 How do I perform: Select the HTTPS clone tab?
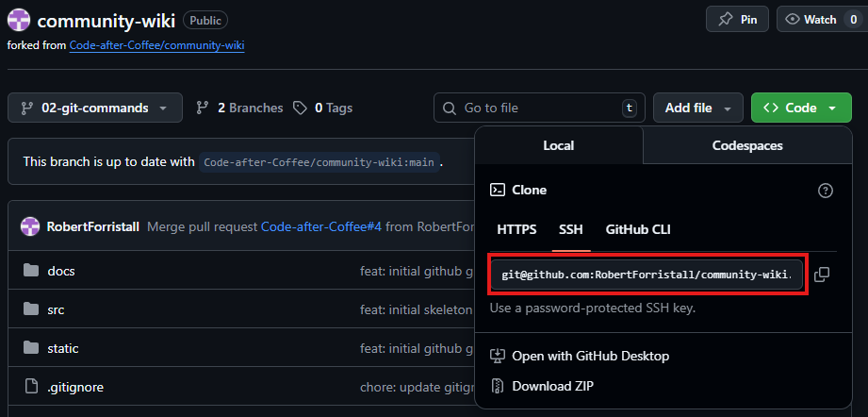pyautogui.click(x=516, y=229)
